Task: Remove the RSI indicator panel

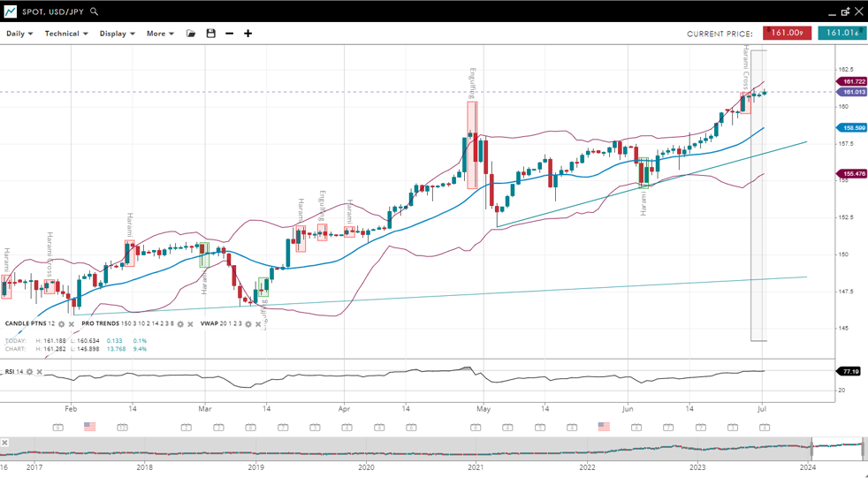Action: [40, 372]
